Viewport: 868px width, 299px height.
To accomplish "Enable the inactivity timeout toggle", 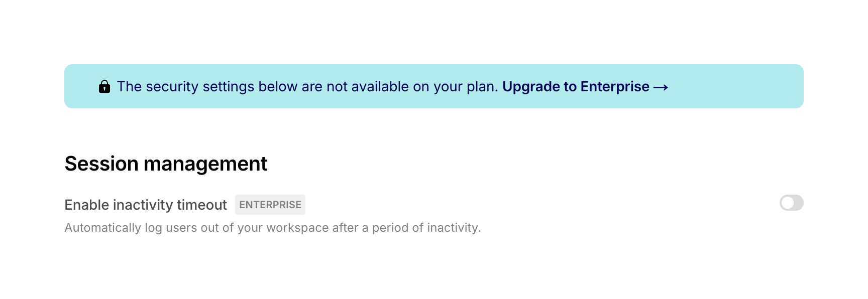I will pos(791,203).
